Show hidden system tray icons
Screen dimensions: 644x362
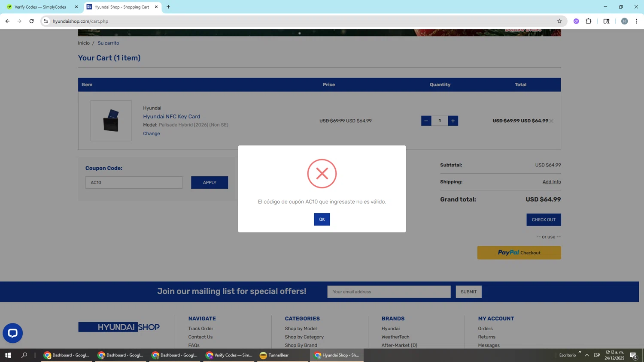click(587, 355)
